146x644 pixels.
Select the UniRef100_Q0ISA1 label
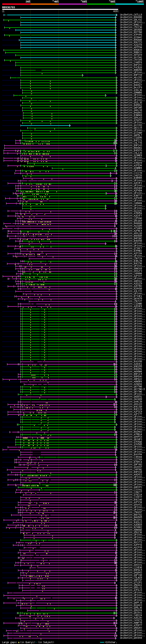click(131, 58)
